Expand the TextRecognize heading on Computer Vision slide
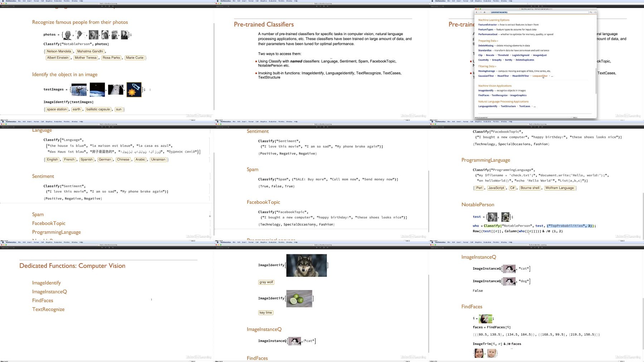The image size is (644, 362). 48,309
